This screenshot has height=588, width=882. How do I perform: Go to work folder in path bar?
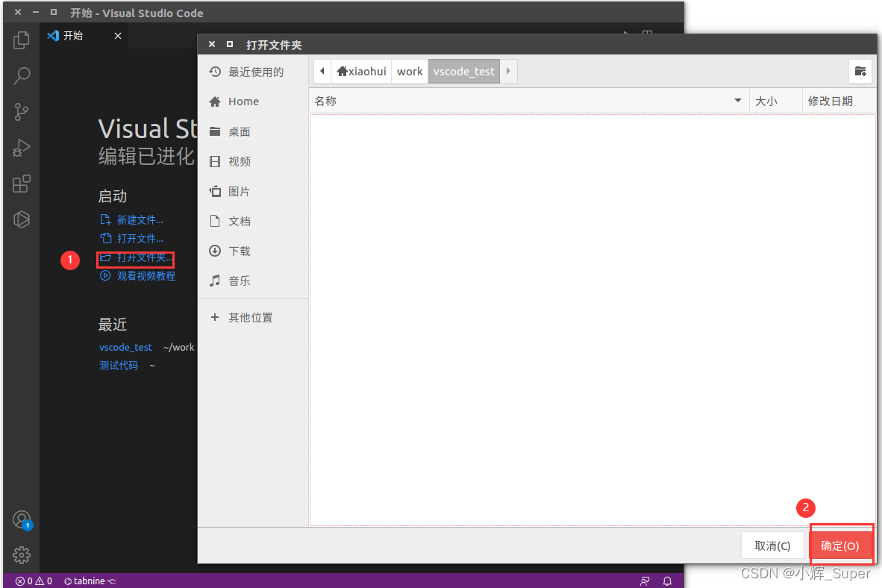pyautogui.click(x=410, y=71)
